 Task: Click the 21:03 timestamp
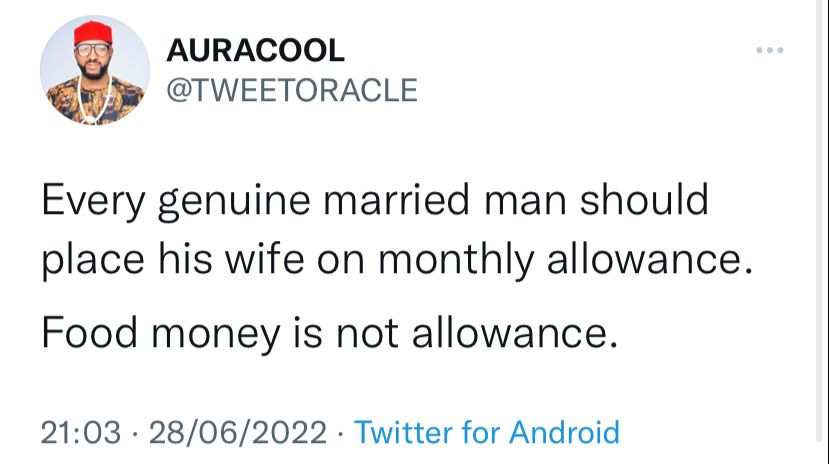pyautogui.click(x=81, y=432)
